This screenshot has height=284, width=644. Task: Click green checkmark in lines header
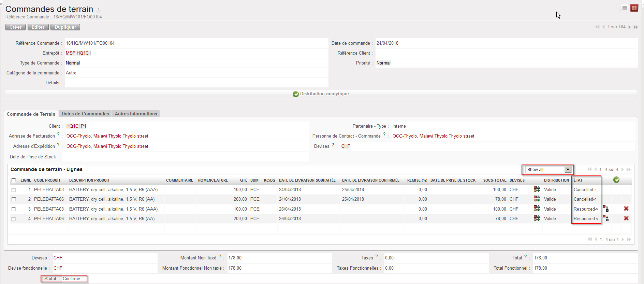click(x=616, y=180)
